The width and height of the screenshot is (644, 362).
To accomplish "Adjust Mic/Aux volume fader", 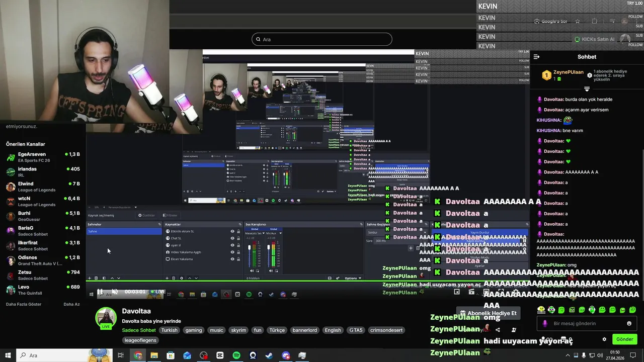I will click(x=268, y=247).
